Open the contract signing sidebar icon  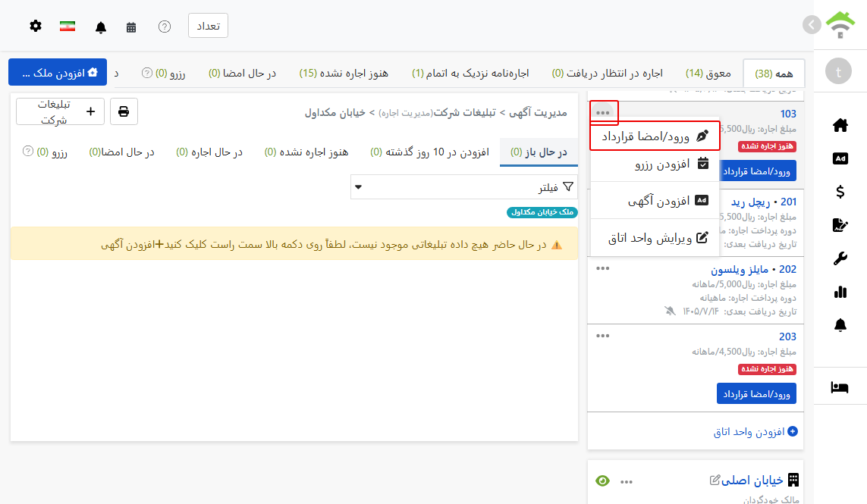pos(840,225)
